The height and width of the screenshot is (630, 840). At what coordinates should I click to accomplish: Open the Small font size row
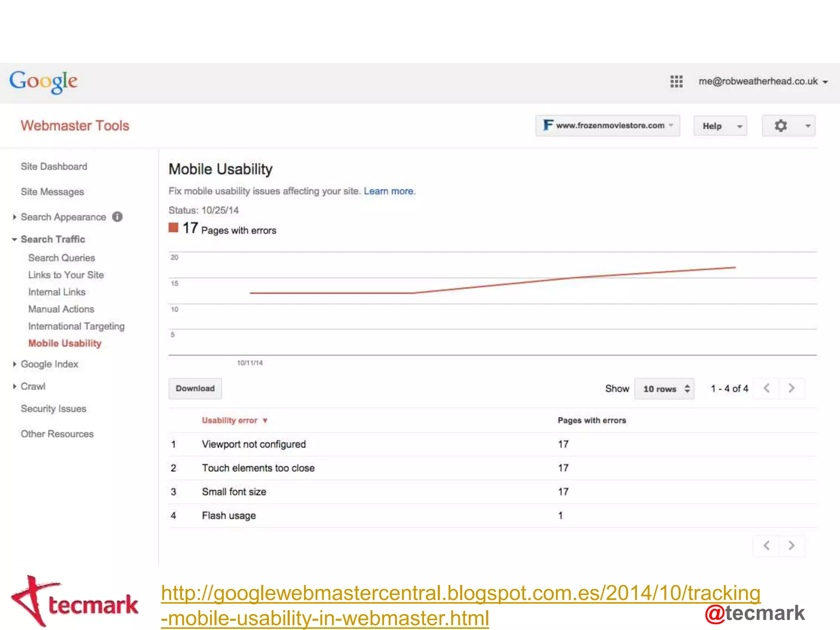(x=492, y=492)
